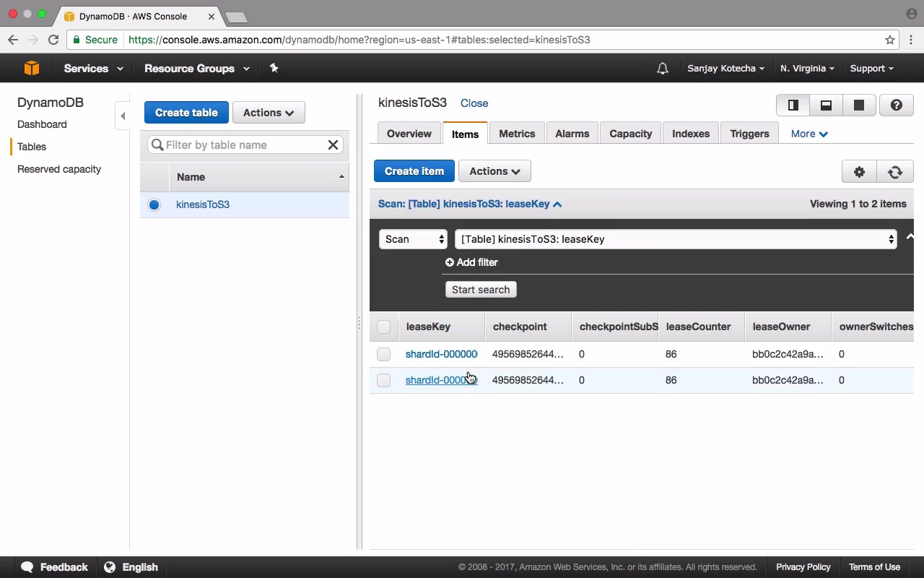Switch to the Alarms tab
The image size is (924, 578).
point(572,134)
